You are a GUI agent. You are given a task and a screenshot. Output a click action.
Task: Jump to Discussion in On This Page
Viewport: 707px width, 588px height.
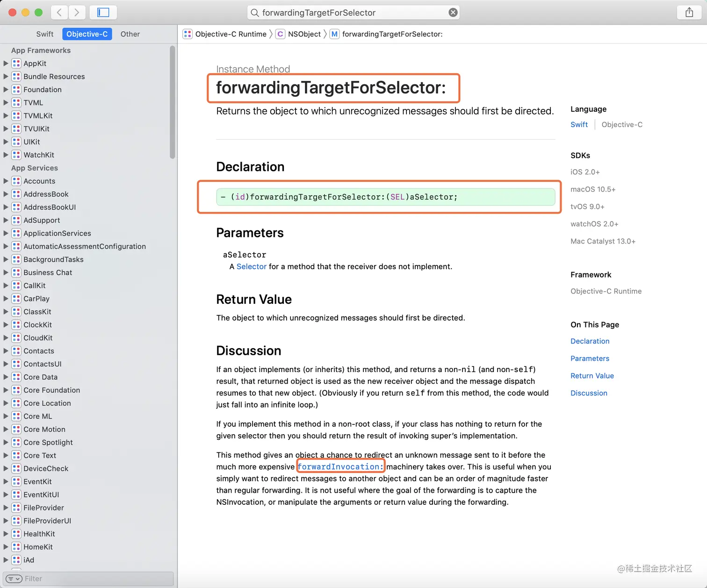pyautogui.click(x=589, y=394)
